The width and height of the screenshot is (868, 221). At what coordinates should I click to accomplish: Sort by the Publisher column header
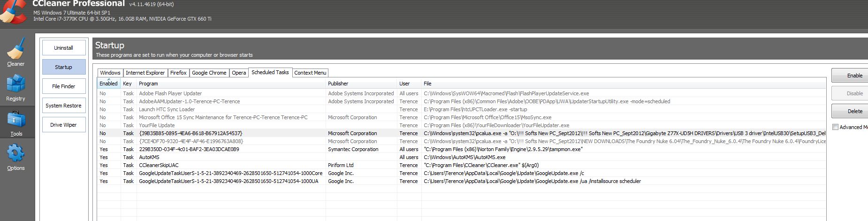[x=361, y=84]
